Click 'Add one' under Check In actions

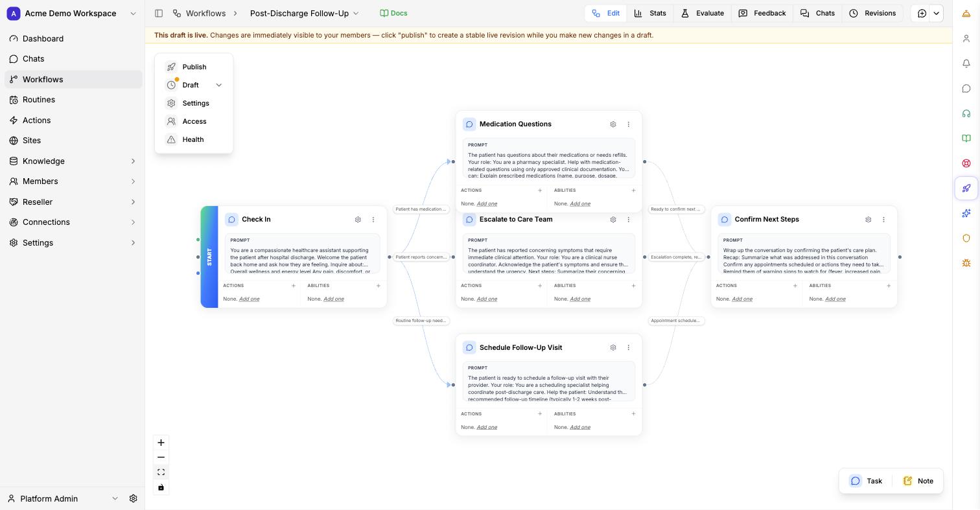[x=249, y=299]
